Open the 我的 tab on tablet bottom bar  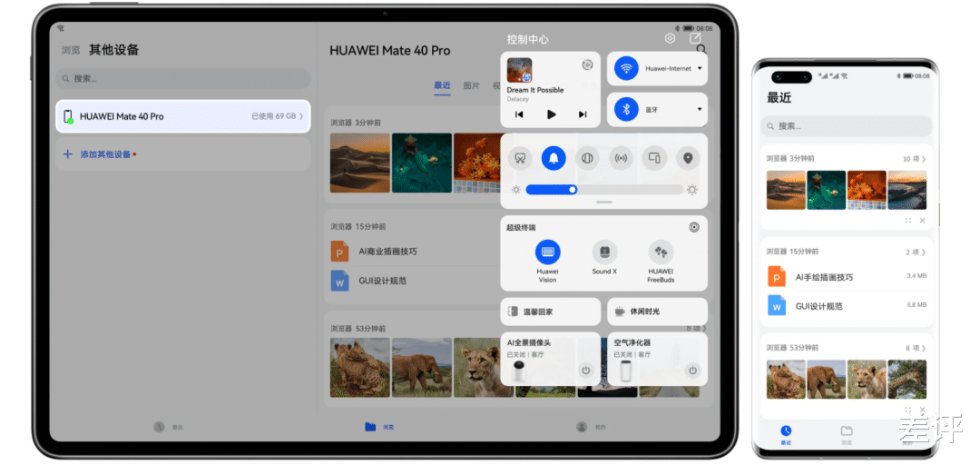tap(591, 427)
